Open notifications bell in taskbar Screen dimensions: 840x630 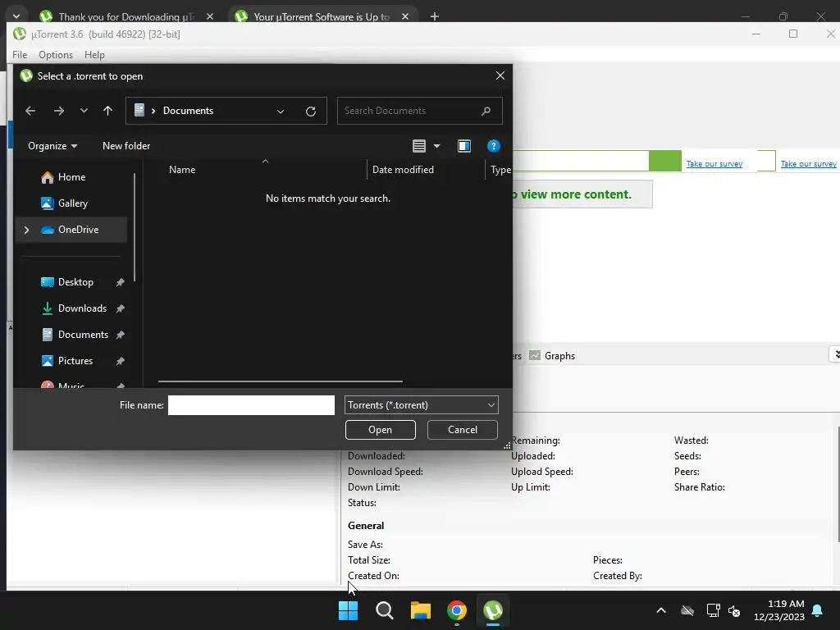pos(818,610)
